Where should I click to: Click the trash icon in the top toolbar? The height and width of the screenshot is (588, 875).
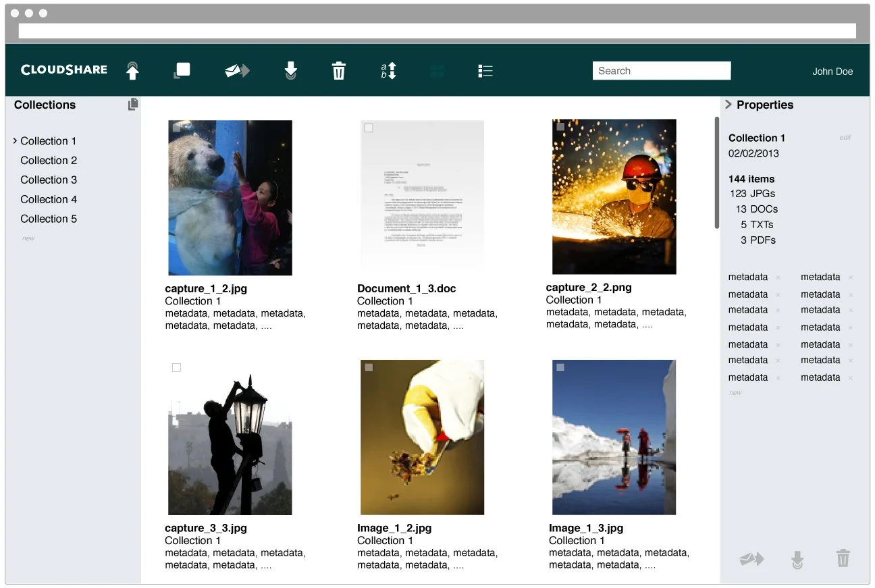pos(339,70)
